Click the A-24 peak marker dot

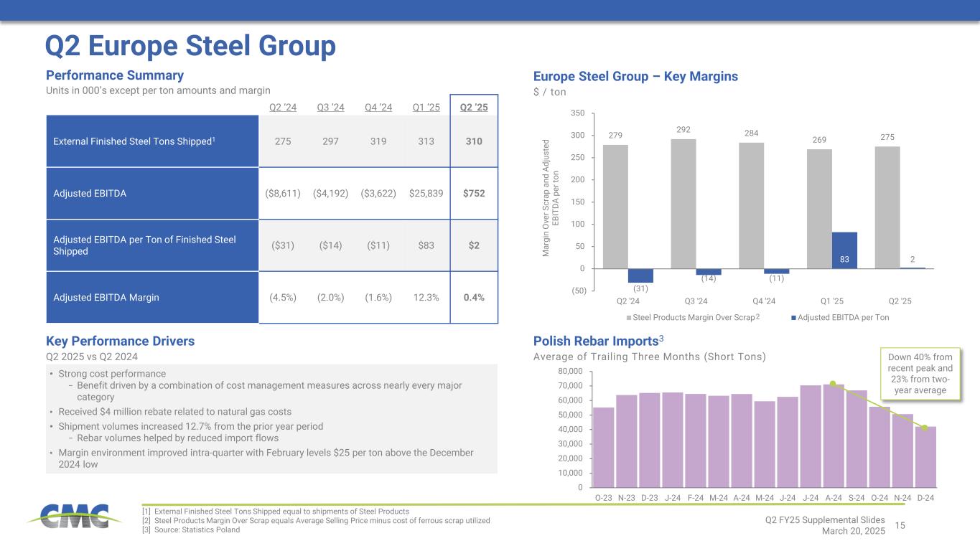(833, 383)
